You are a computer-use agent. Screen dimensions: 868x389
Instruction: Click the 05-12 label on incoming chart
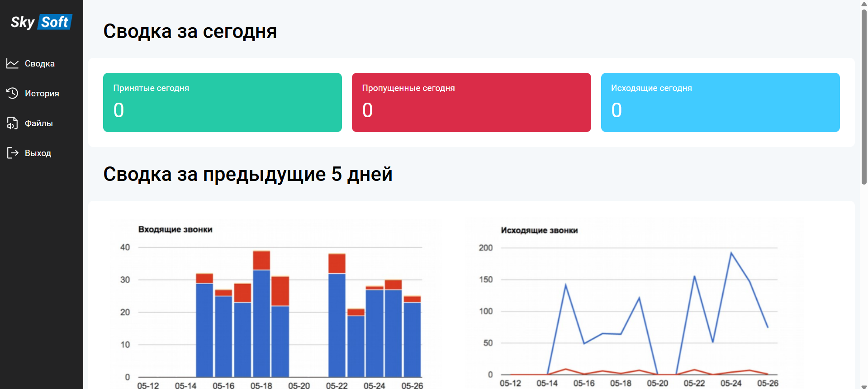[x=148, y=385]
